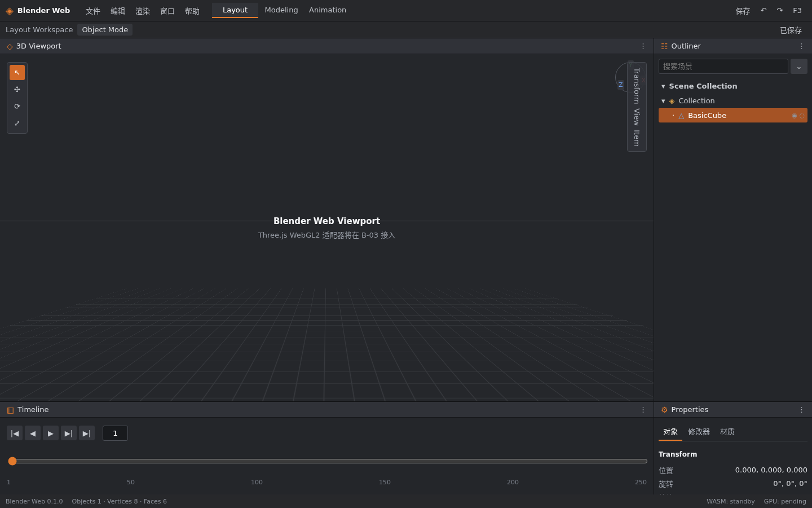Jump to the first frame in Timeline
The width and height of the screenshot is (812, 508).
(15, 433)
